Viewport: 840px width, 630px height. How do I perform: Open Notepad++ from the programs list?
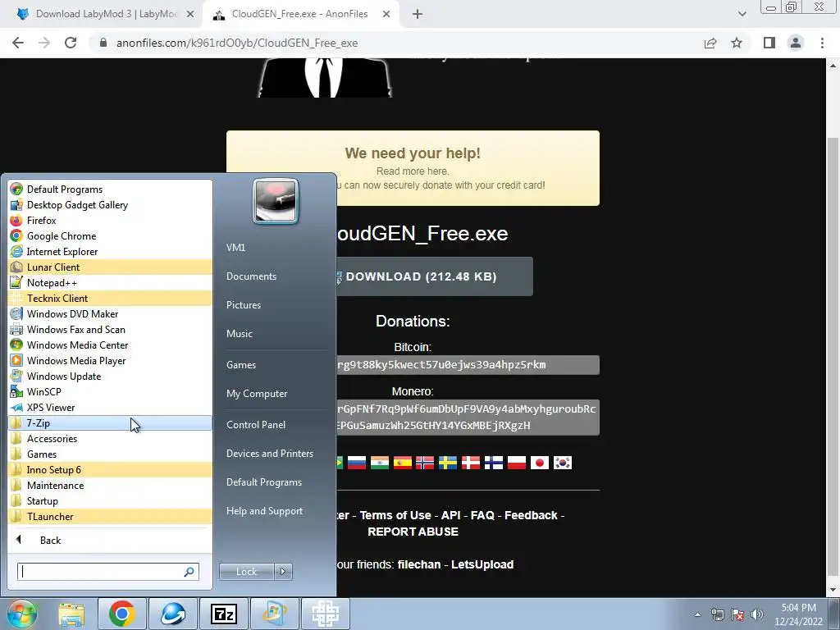[111, 282]
